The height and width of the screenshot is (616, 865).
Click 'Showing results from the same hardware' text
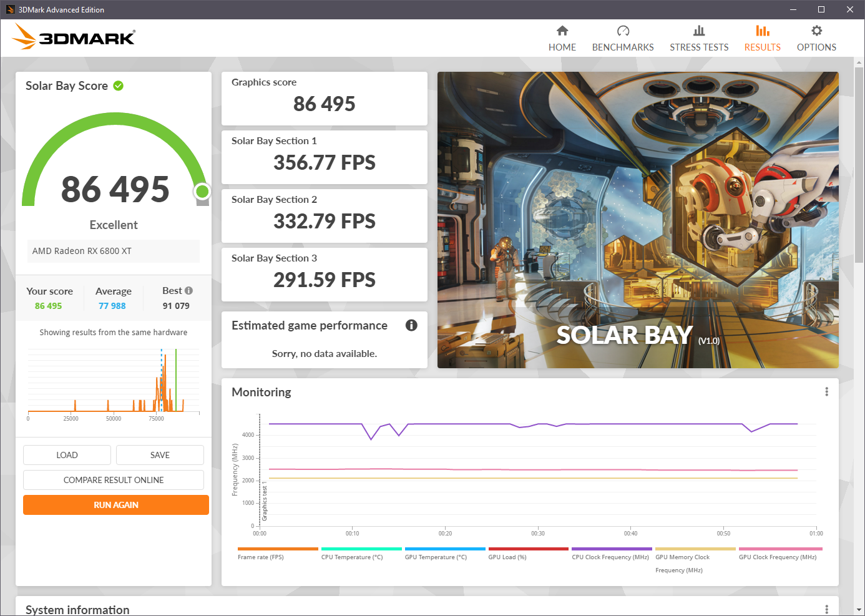click(114, 332)
